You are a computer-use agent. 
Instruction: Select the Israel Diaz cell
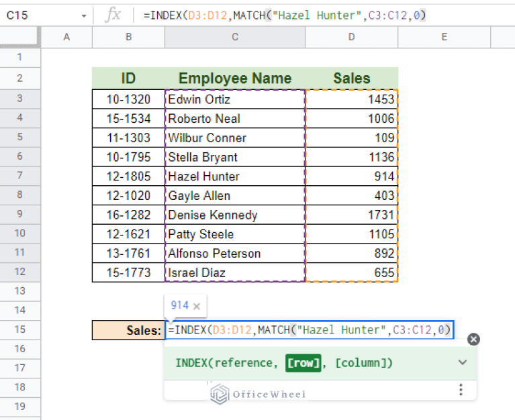point(235,272)
